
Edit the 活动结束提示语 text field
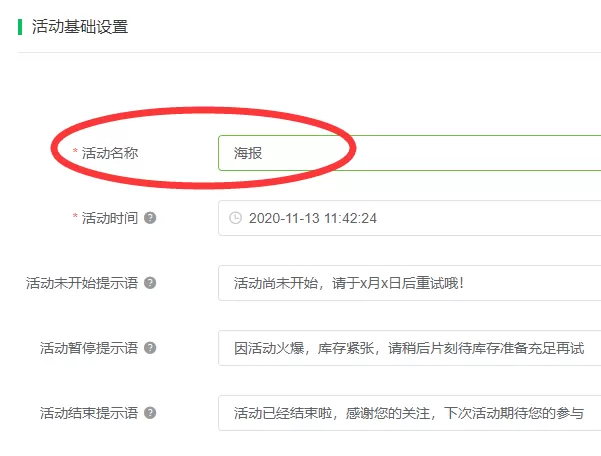click(x=409, y=413)
